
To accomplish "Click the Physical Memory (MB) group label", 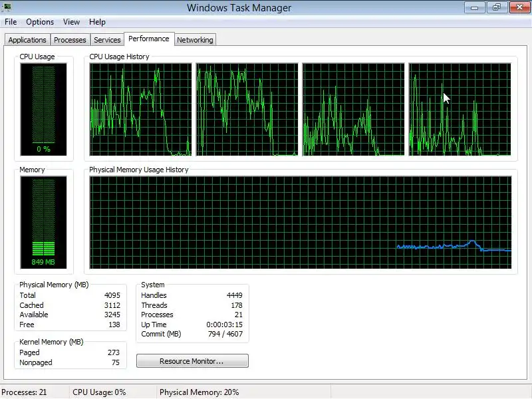I will point(54,285).
